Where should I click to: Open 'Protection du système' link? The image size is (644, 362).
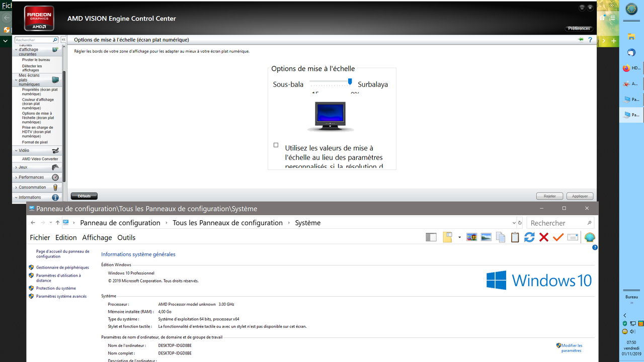pos(56,288)
